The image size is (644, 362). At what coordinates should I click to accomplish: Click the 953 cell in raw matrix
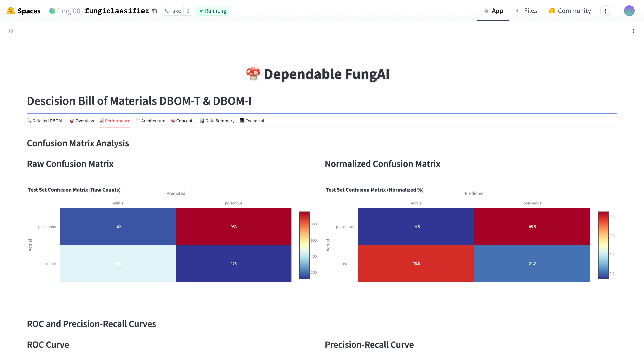coord(234,227)
